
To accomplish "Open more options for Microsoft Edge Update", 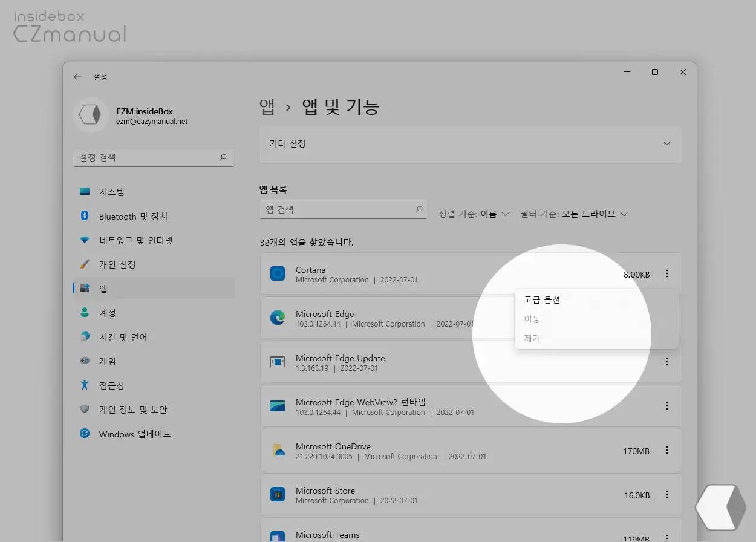I will click(667, 362).
